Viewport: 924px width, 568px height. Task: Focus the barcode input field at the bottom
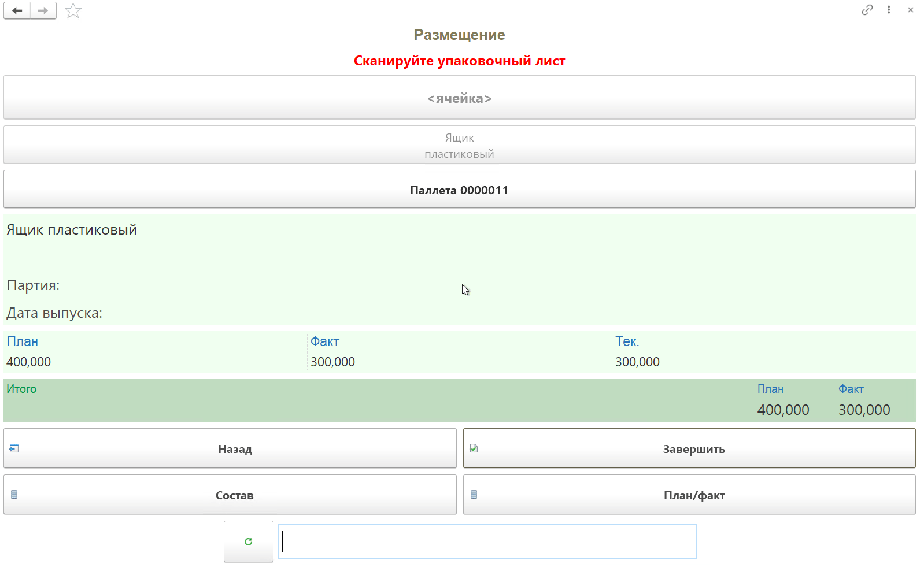coord(487,541)
